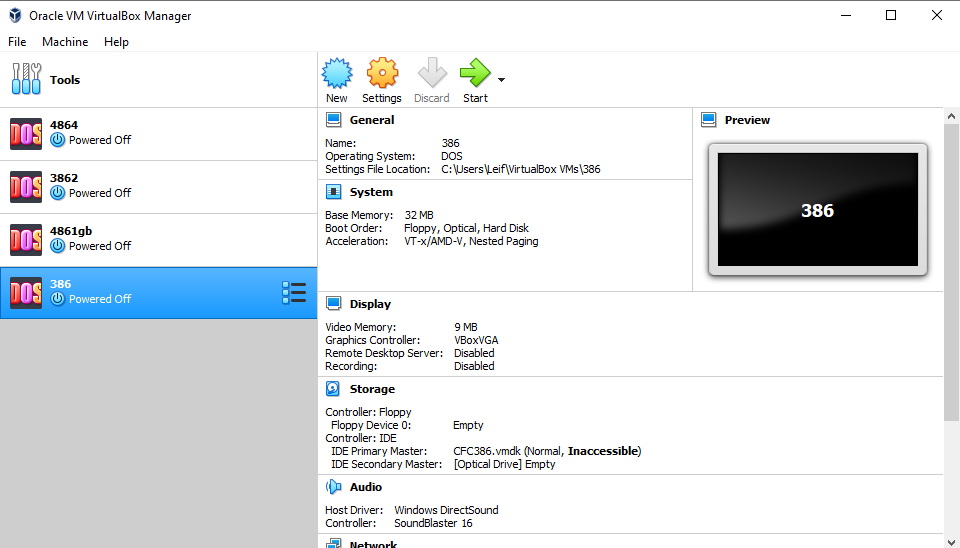Click the 9 MB video memory value

[465, 327]
